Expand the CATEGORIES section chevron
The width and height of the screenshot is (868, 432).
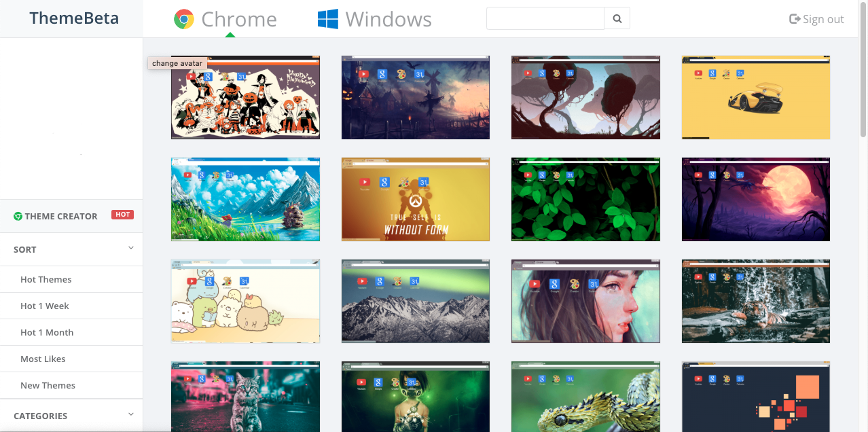131,414
